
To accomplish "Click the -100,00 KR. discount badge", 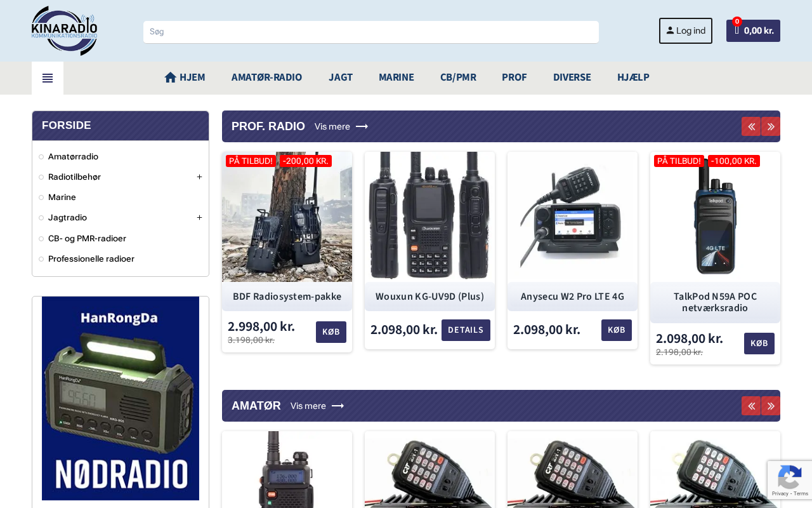I will (x=734, y=161).
